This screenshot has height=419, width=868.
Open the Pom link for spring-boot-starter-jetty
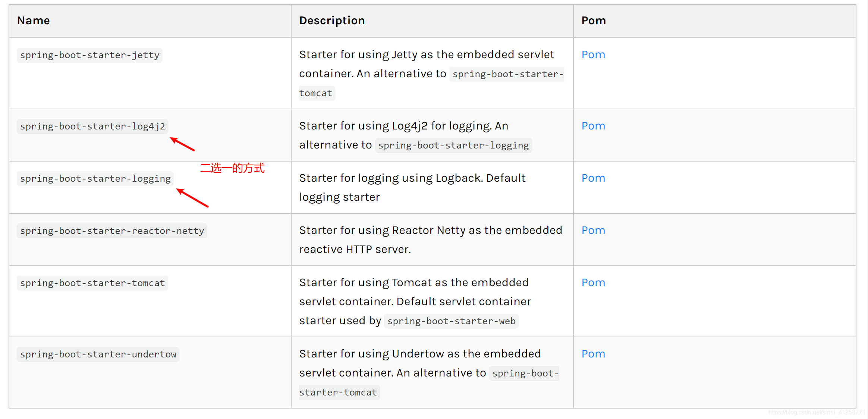click(593, 55)
